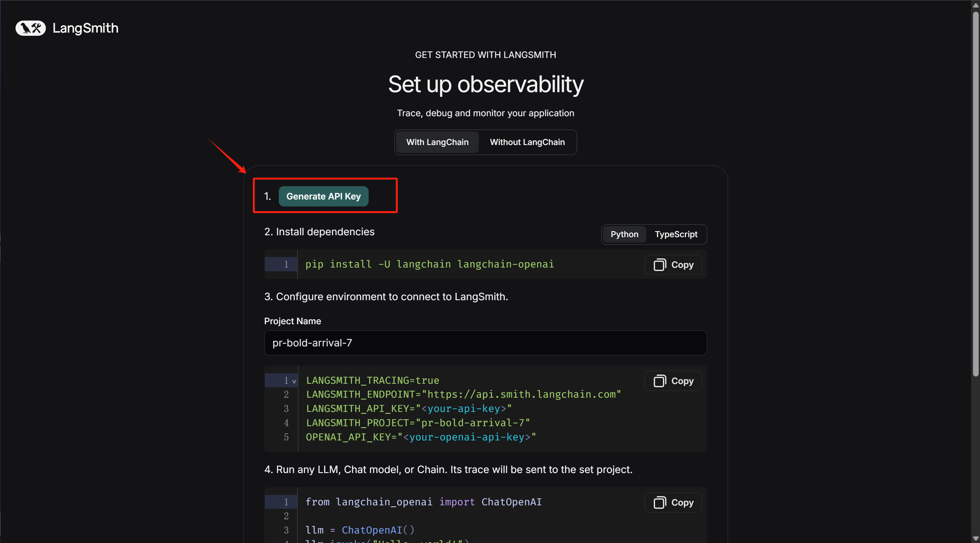This screenshot has height=543, width=980.
Task: Switch to the With LangChain tab
Action: pos(437,142)
